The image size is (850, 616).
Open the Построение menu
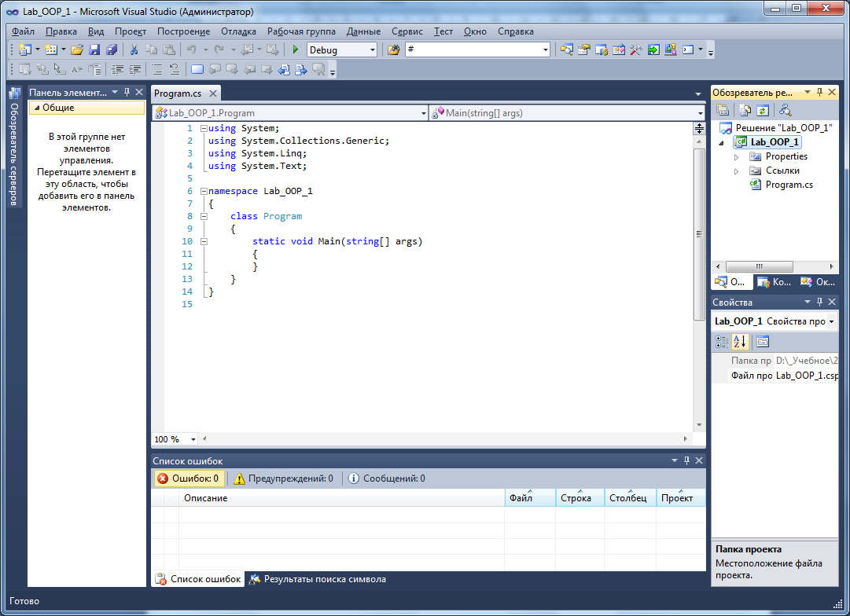pos(183,31)
